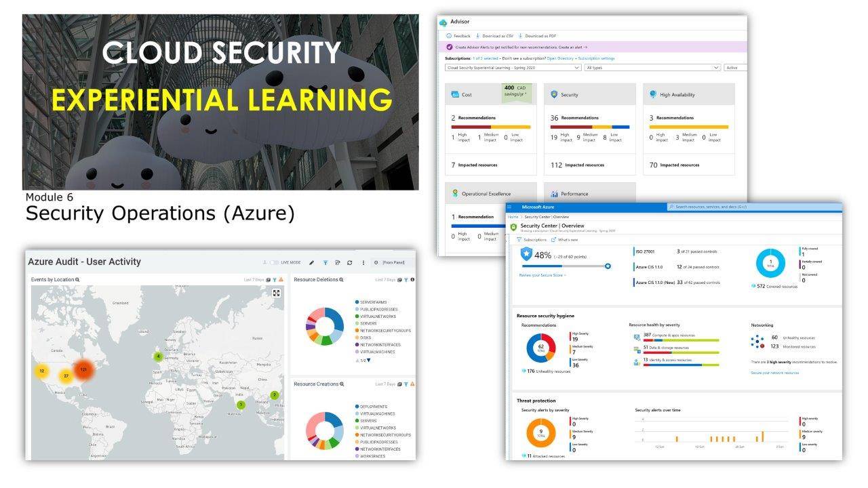The height and width of the screenshot is (488, 868).
Task: Click the Azure CIS 1.1.0 (New) compliance row
Action: tap(676, 282)
